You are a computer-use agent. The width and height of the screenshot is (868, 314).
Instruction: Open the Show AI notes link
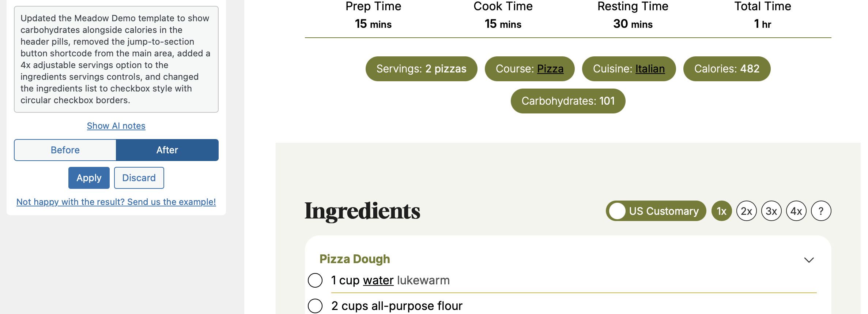coord(116,126)
